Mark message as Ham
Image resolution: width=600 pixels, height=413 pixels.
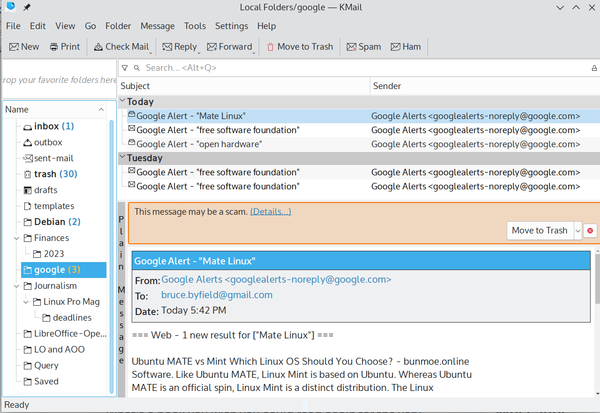[406, 47]
